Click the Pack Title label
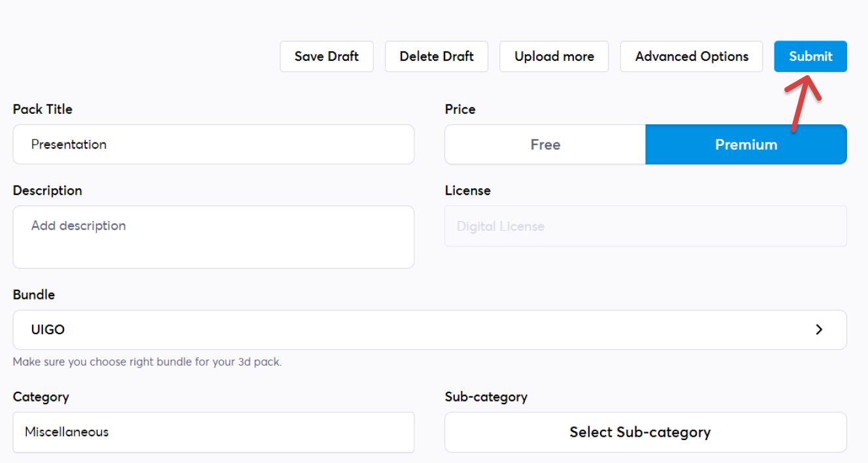 42,109
